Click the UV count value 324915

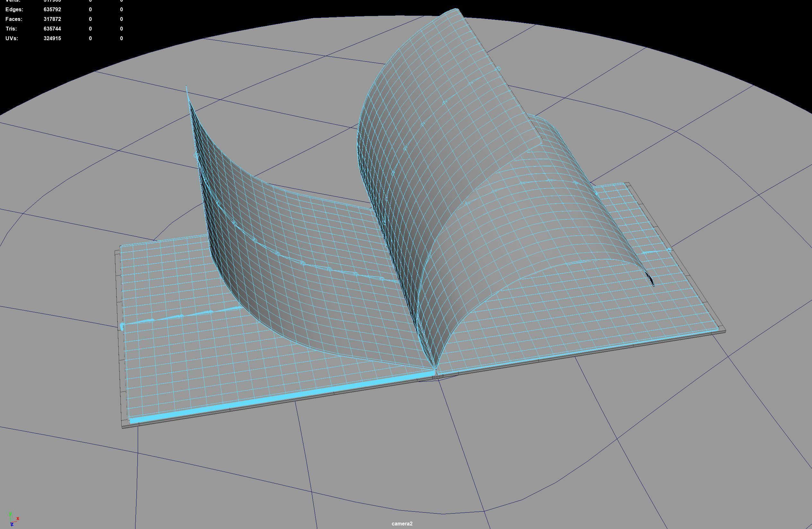point(52,38)
